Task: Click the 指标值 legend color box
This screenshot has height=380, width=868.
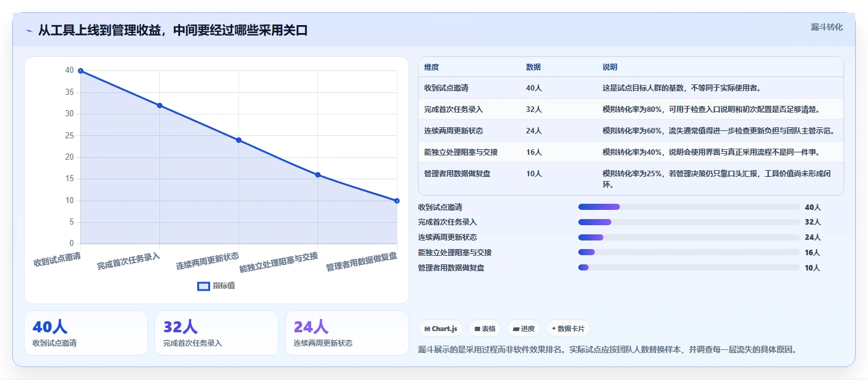Action: coord(203,286)
